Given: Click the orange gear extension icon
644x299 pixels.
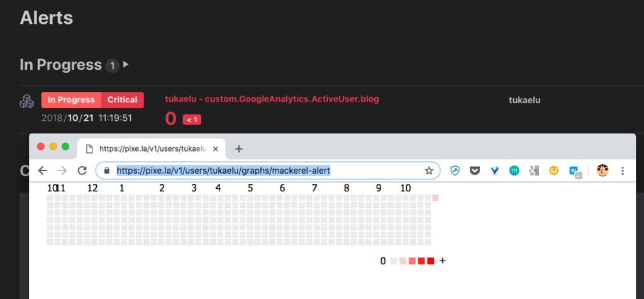Looking at the screenshot, I should (x=554, y=171).
